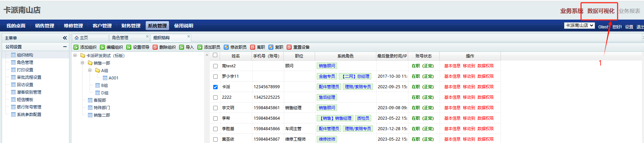Select 客服部 in the organization tree
The width and height of the screenshot is (644, 143).
pos(99,100)
